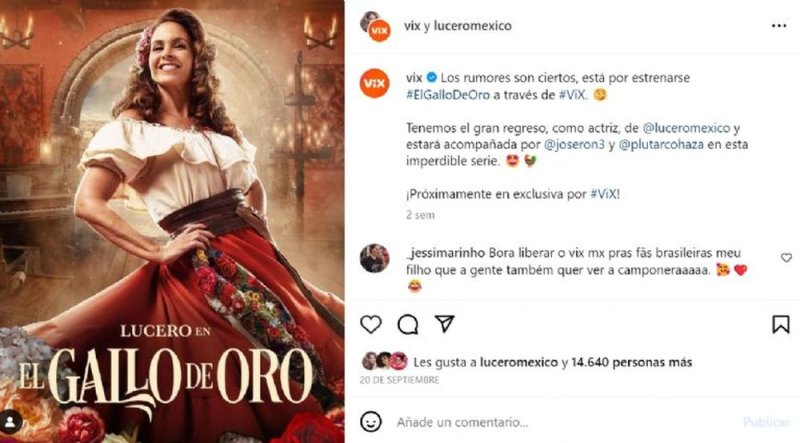Open the emoji picker smiley icon
This screenshot has height=443, width=800.
(371, 422)
